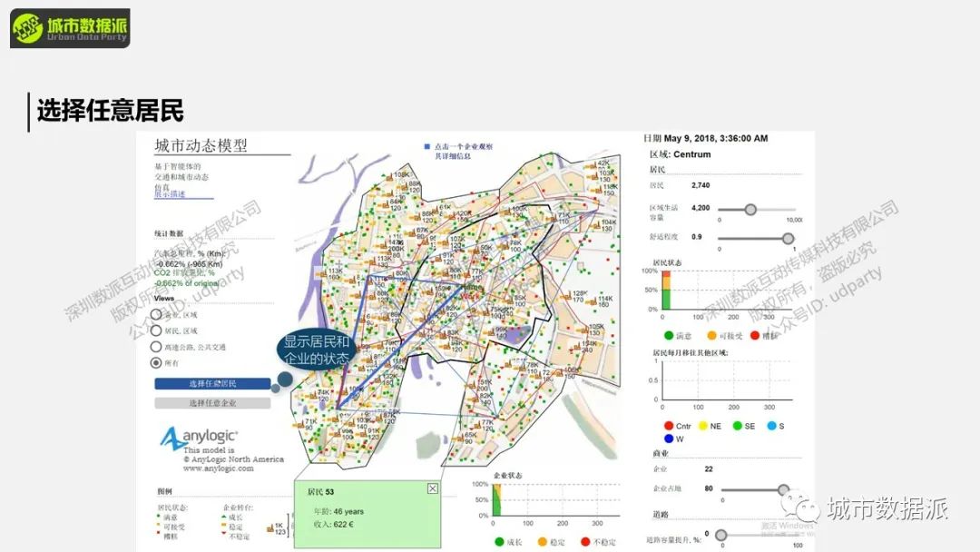Click the orange 稳定 legend dot under 企业状态

[x=542, y=542]
